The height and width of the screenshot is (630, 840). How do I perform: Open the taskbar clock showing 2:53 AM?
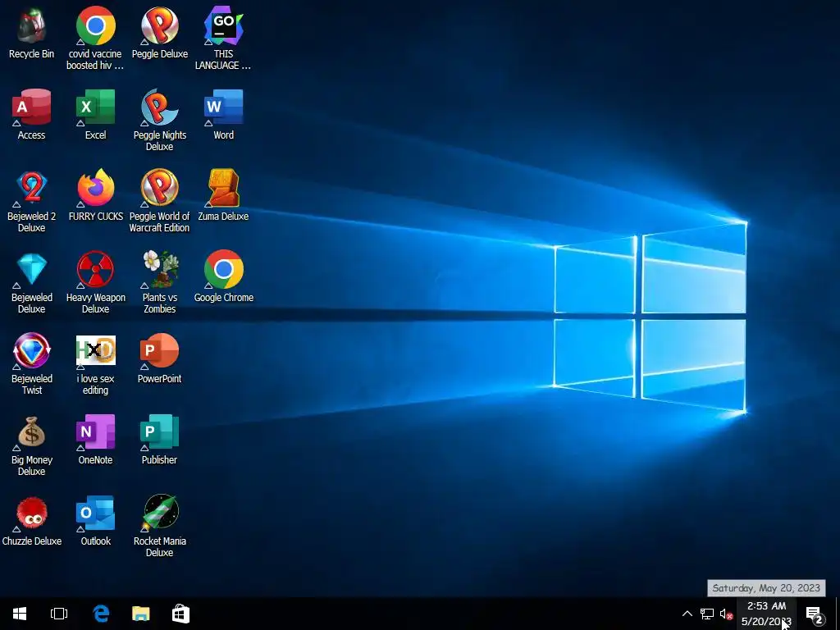click(767, 614)
